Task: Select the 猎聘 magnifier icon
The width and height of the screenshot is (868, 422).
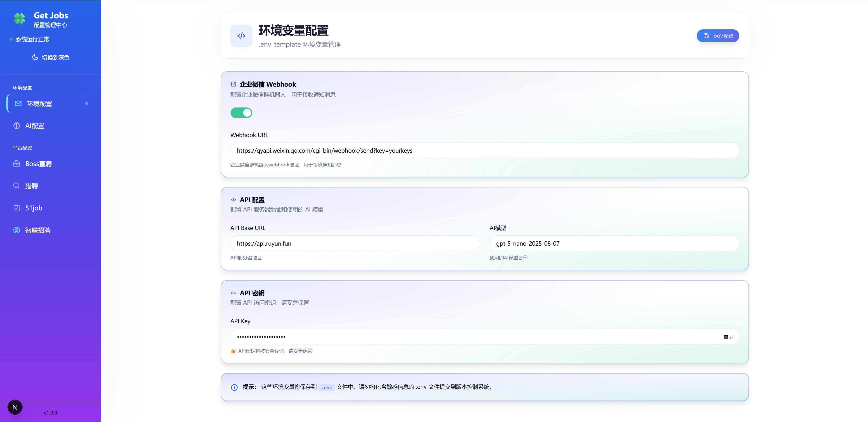Action: tap(17, 185)
